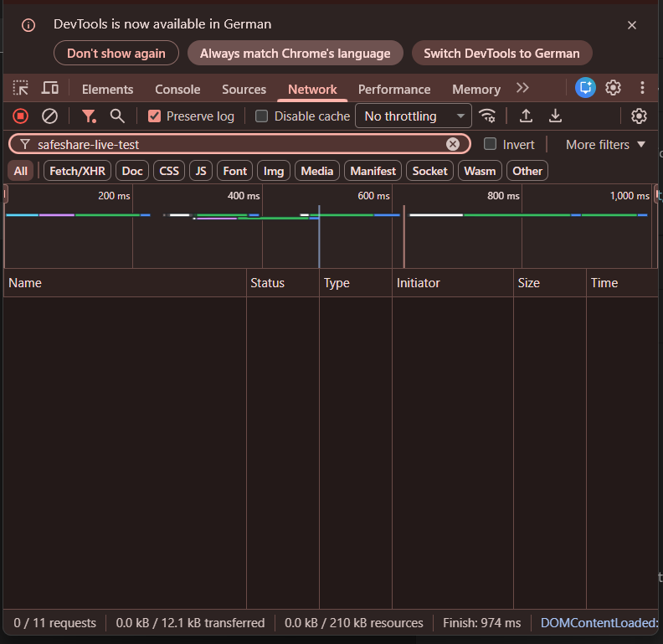663x644 pixels.
Task: Filter by Media requests
Action: 317,171
